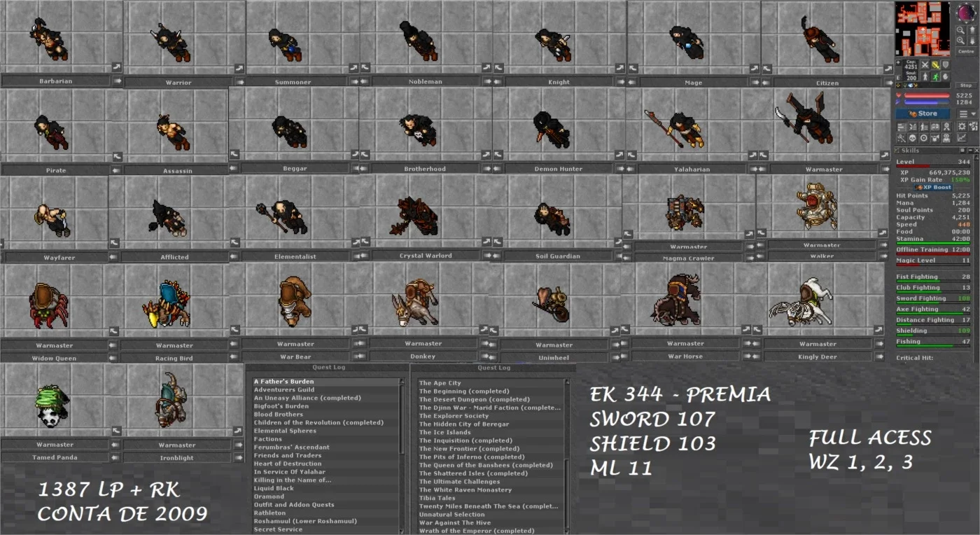Toggle secure mode hand icon
The image size is (980, 535).
946,77
